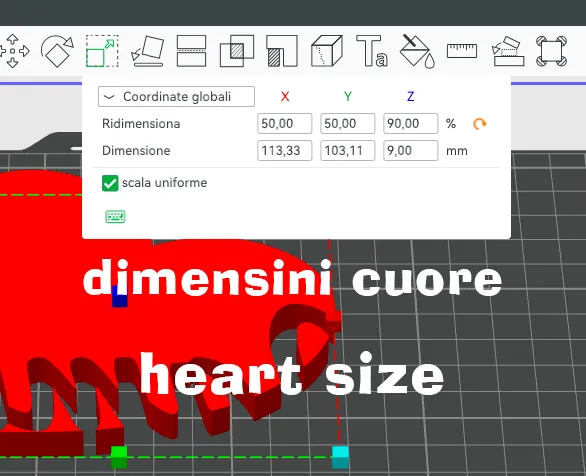
Task: Edit the Dimensione Z field 9,00
Action: (410, 151)
